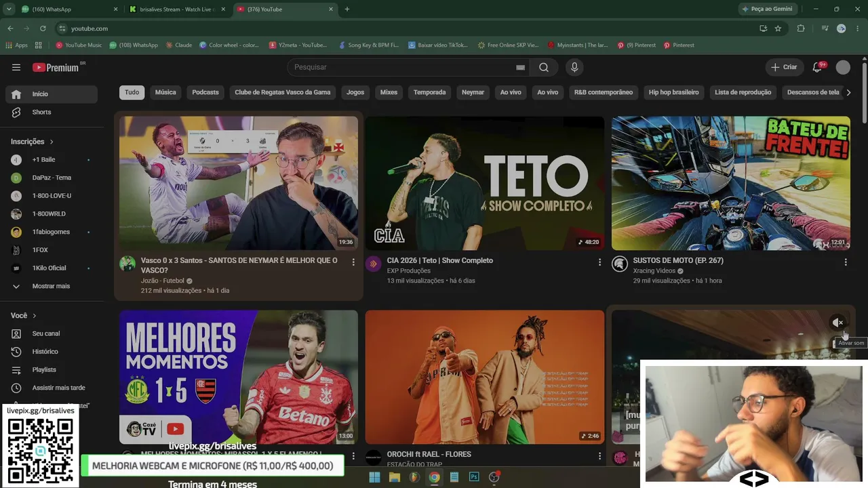Open the notifications bell
This screenshot has width=868, height=488.
click(x=817, y=67)
